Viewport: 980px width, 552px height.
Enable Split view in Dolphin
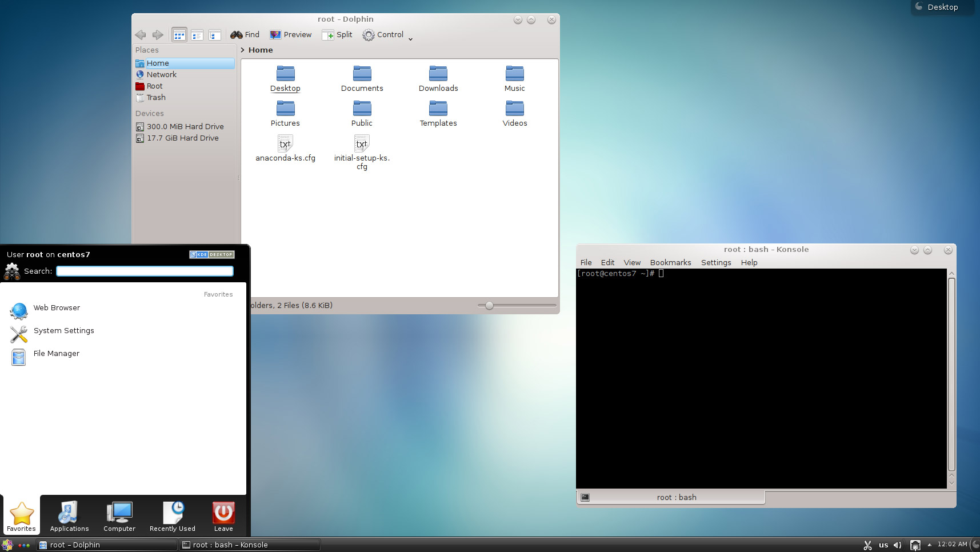(337, 34)
